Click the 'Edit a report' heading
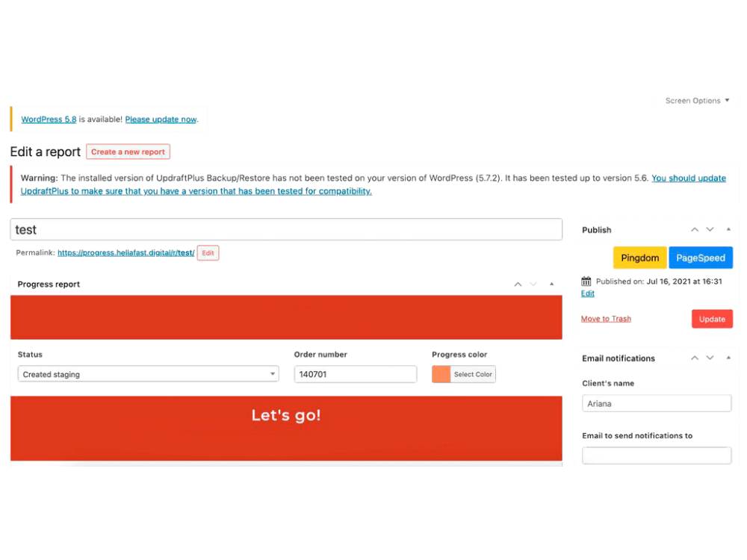The height and width of the screenshot is (560, 747). (x=46, y=152)
